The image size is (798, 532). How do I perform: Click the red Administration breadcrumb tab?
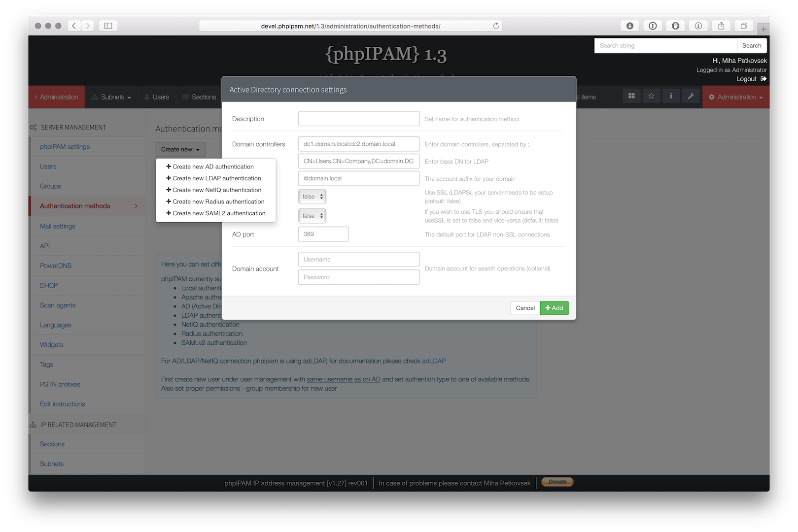point(57,97)
